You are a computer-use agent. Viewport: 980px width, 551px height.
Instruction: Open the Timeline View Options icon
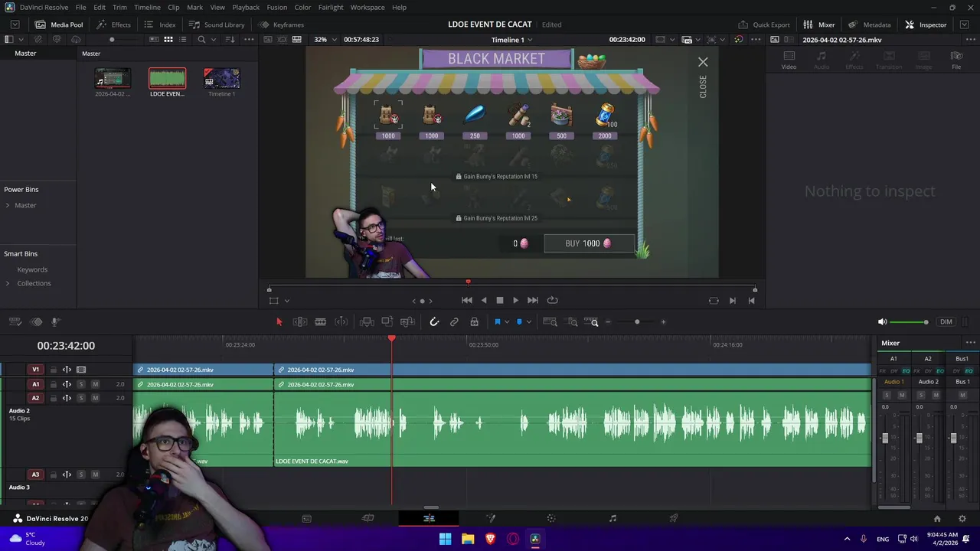pos(15,322)
